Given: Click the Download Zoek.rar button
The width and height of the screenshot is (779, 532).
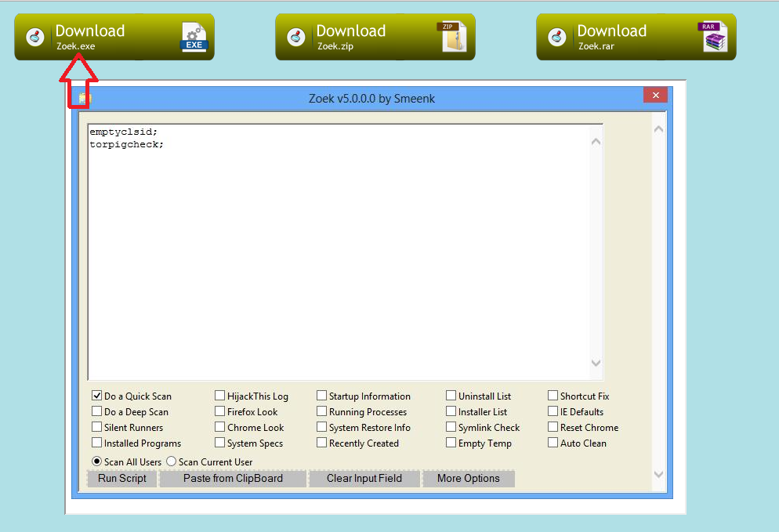Looking at the screenshot, I should click(x=636, y=38).
